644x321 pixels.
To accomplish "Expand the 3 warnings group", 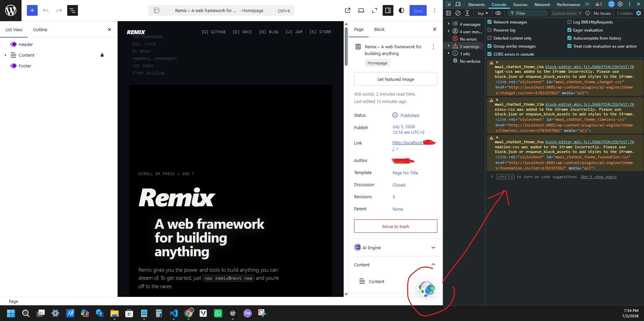I will [449, 46].
